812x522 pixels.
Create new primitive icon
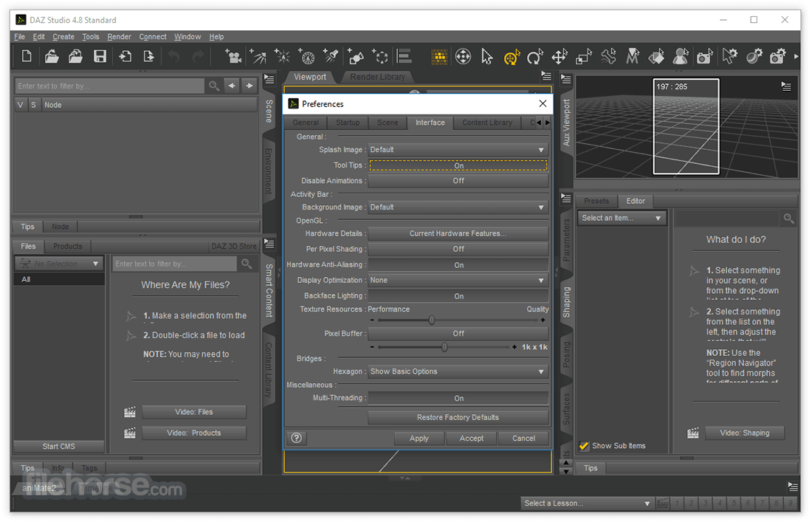355,56
